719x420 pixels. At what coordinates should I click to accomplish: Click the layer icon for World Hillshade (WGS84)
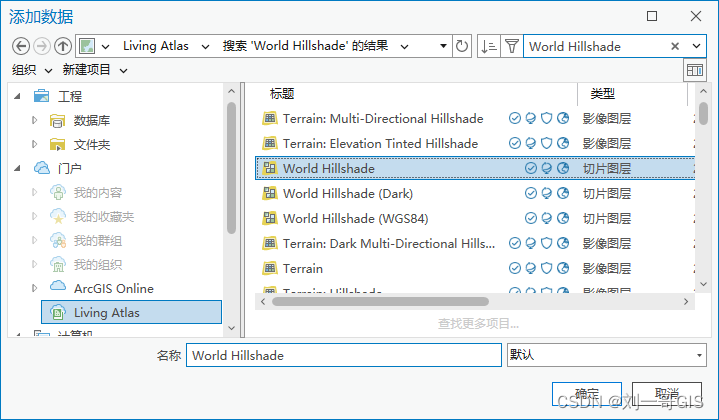(x=270, y=218)
